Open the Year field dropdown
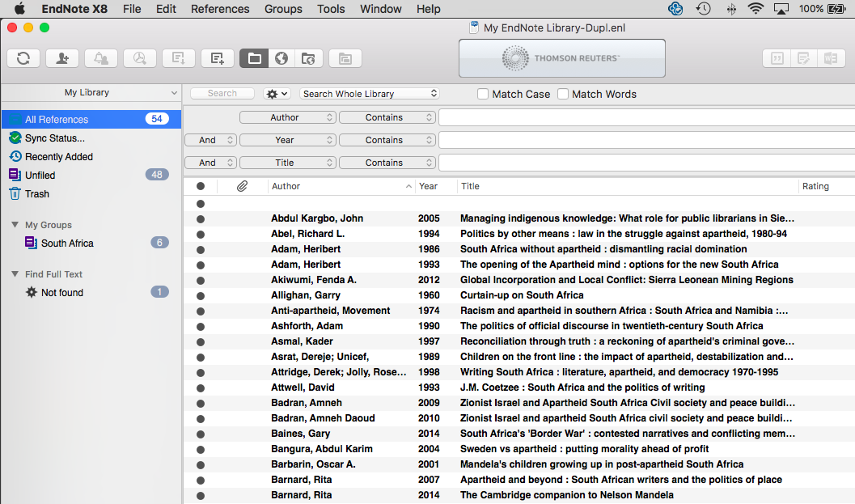Screen dimensions: 855x504 click(x=287, y=140)
